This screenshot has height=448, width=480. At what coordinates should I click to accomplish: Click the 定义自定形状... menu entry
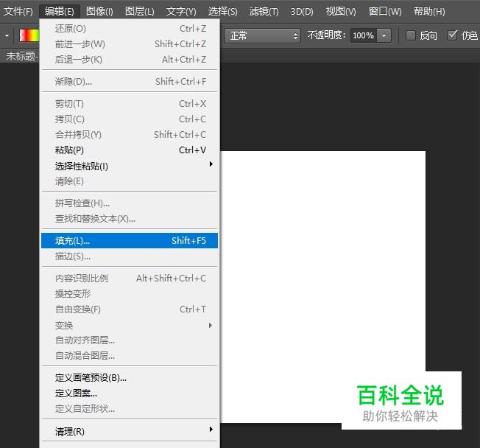(x=130, y=409)
